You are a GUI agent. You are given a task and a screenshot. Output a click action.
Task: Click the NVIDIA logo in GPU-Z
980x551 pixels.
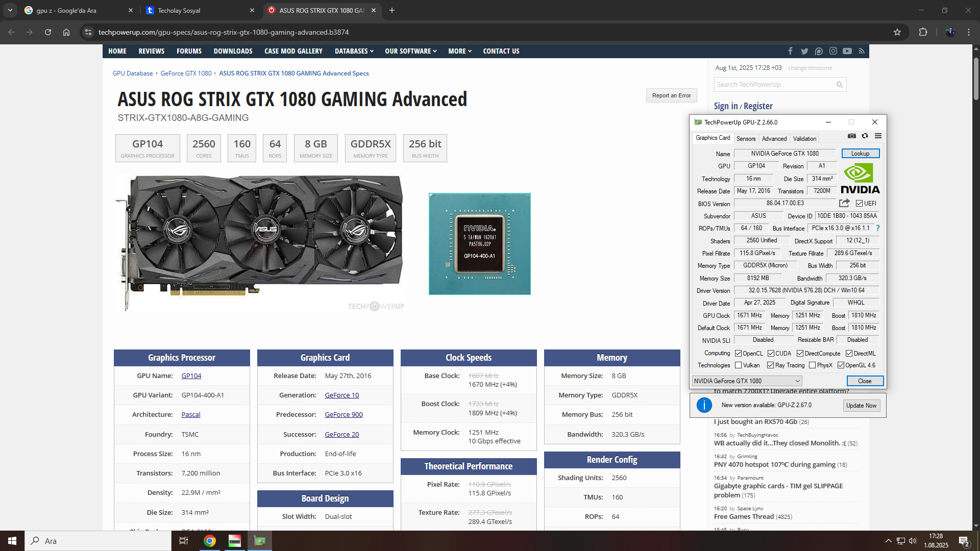coord(860,179)
